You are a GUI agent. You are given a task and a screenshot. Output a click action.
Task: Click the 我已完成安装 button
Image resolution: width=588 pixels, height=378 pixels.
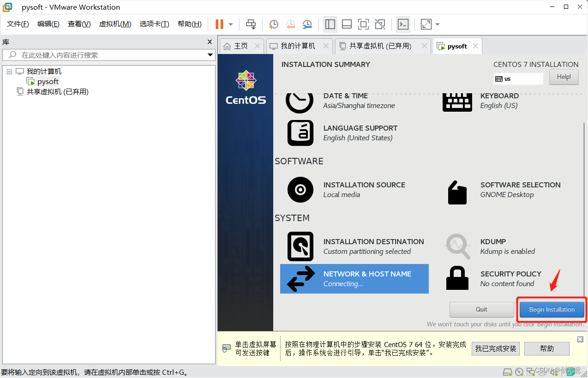(495, 348)
